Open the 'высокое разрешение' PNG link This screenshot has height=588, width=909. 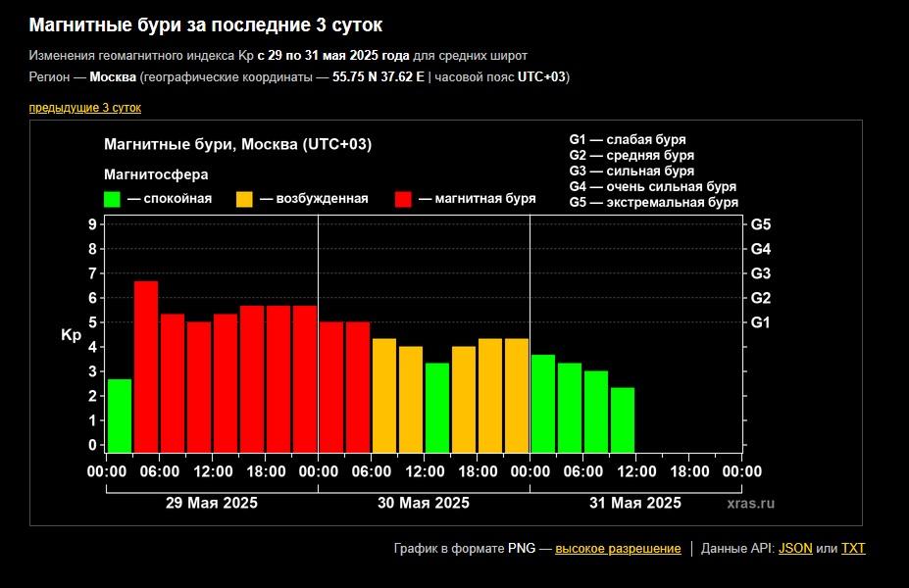point(618,548)
